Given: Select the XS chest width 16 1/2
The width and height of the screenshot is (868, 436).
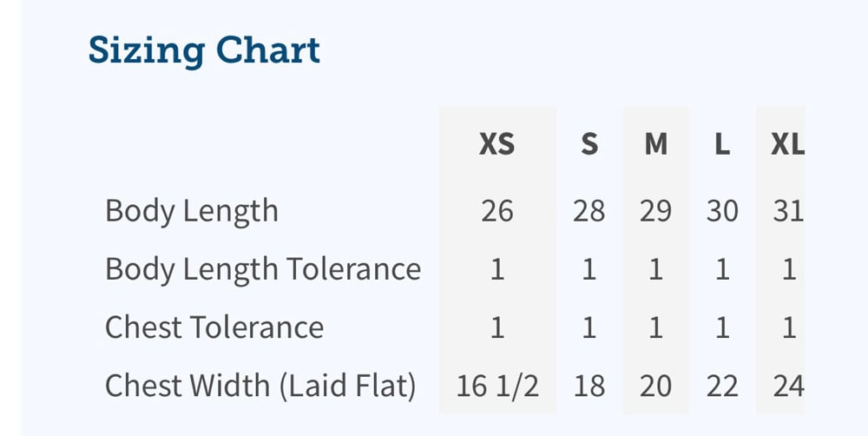Looking at the screenshot, I should tap(496, 386).
